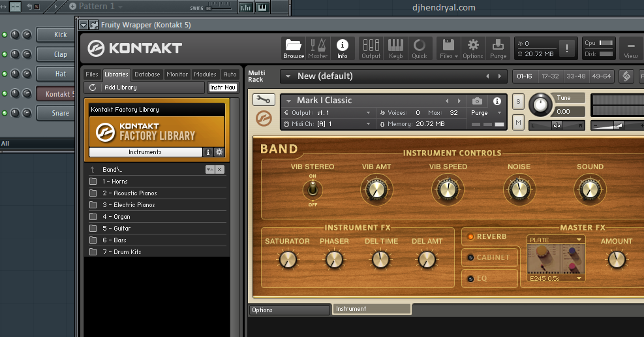Open the Output section

click(x=371, y=48)
